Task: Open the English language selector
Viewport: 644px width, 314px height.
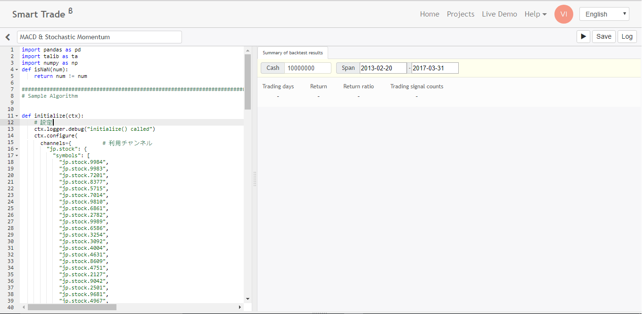Action: [x=604, y=14]
